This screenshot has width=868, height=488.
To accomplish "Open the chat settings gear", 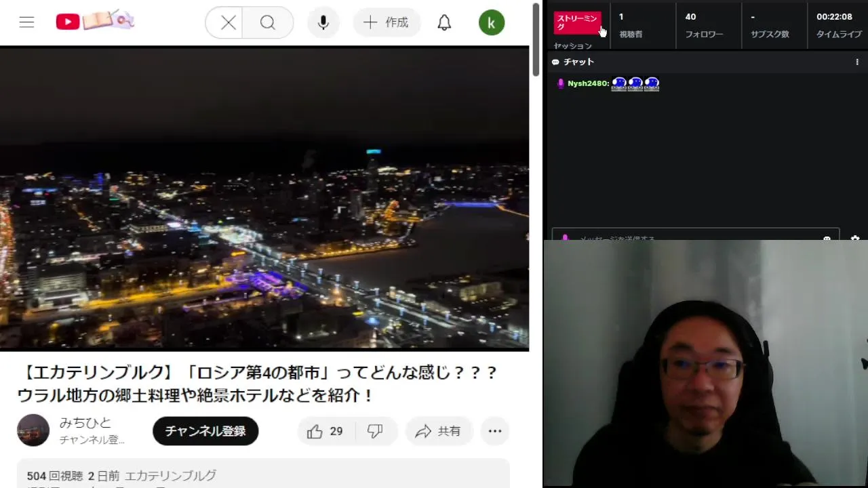I will tap(855, 238).
